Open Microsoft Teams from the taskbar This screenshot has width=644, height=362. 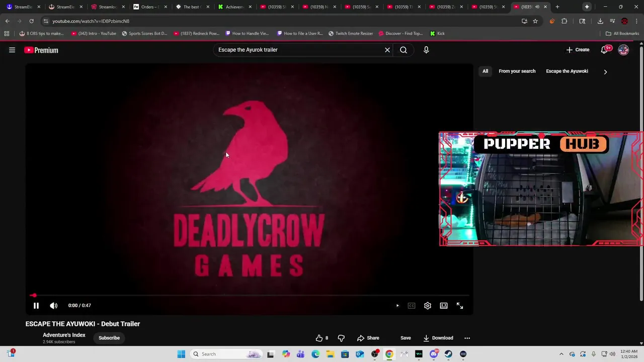tap(301, 354)
